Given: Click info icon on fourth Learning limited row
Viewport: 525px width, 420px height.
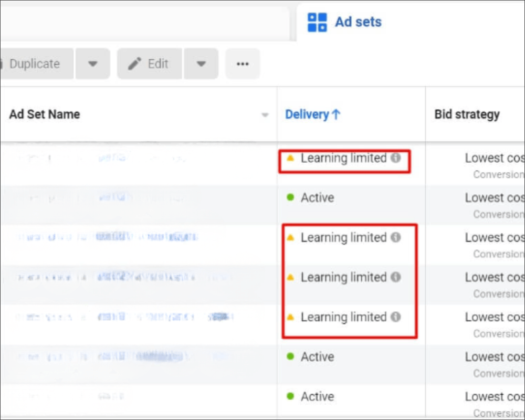Looking at the screenshot, I should (x=396, y=317).
